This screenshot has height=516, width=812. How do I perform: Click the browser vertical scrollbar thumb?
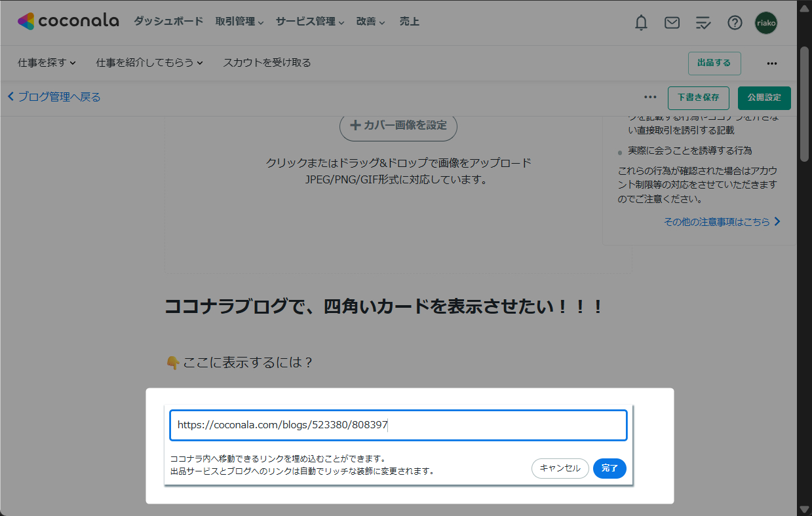coord(805,105)
